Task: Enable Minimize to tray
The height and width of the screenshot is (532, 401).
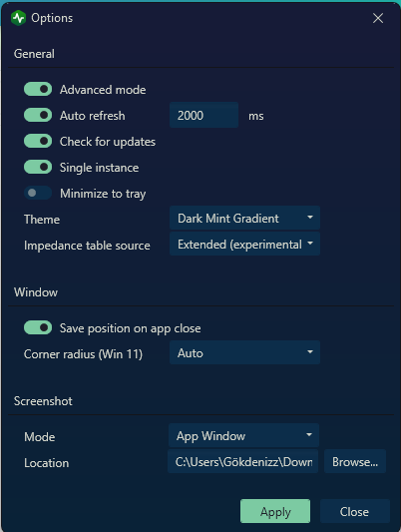Action: tap(38, 193)
